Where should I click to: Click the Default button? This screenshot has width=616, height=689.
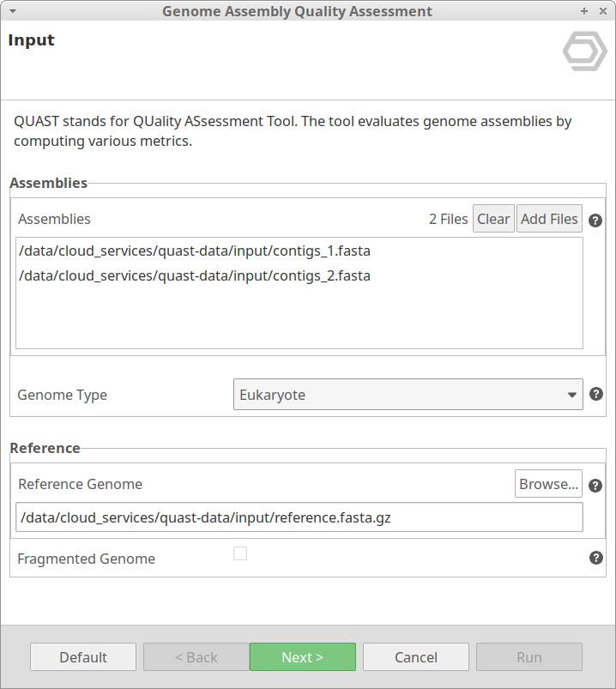(x=83, y=657)
